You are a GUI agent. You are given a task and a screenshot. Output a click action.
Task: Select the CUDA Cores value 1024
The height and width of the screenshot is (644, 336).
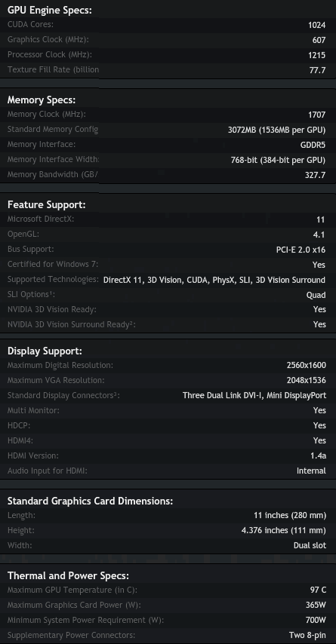point(316,25)
